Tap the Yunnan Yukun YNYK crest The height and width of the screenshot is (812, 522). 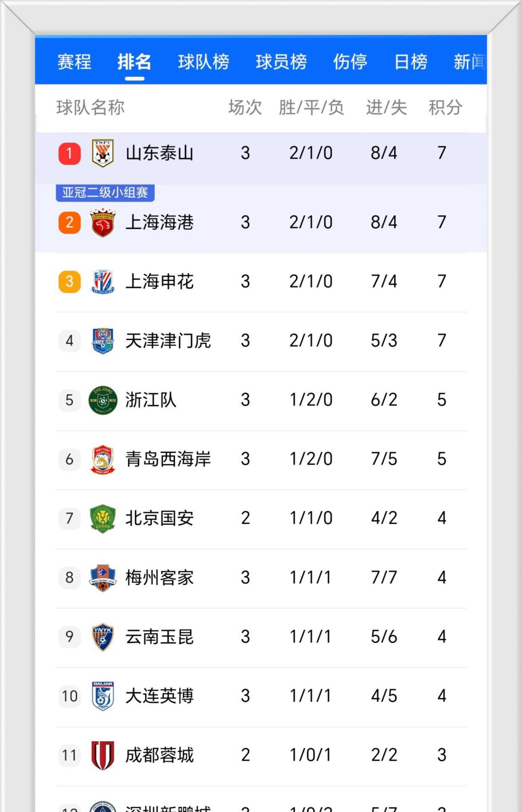tap(103, 637)
